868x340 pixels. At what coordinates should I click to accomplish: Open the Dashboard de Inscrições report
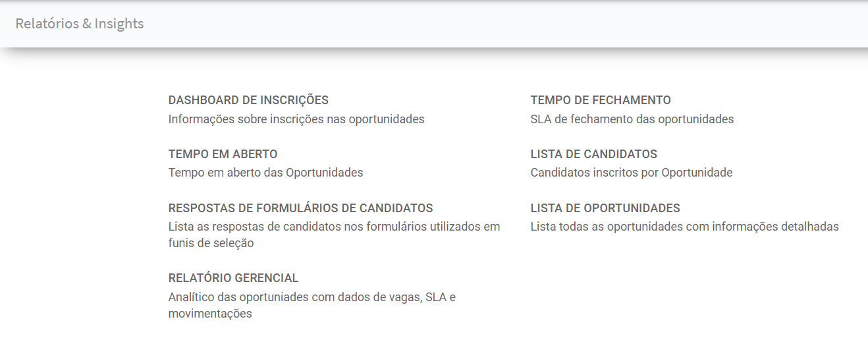point(248,100)
